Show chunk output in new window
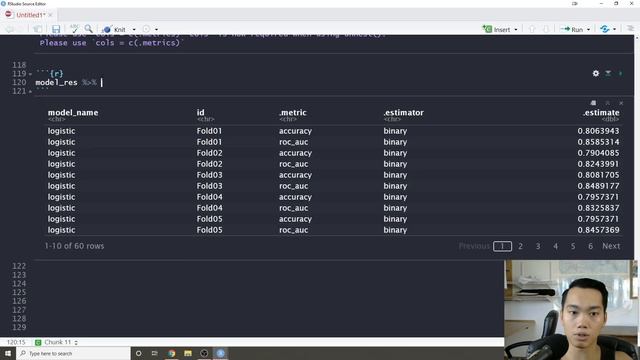The width and height of the screenshot is (640, 360). [x=593, y=103]
